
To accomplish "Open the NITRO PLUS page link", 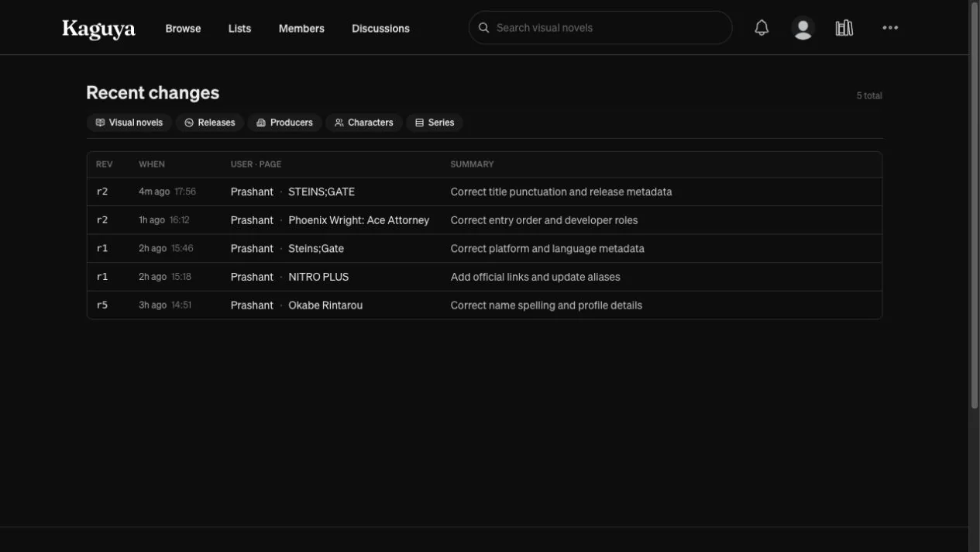I will pos(318,277).
